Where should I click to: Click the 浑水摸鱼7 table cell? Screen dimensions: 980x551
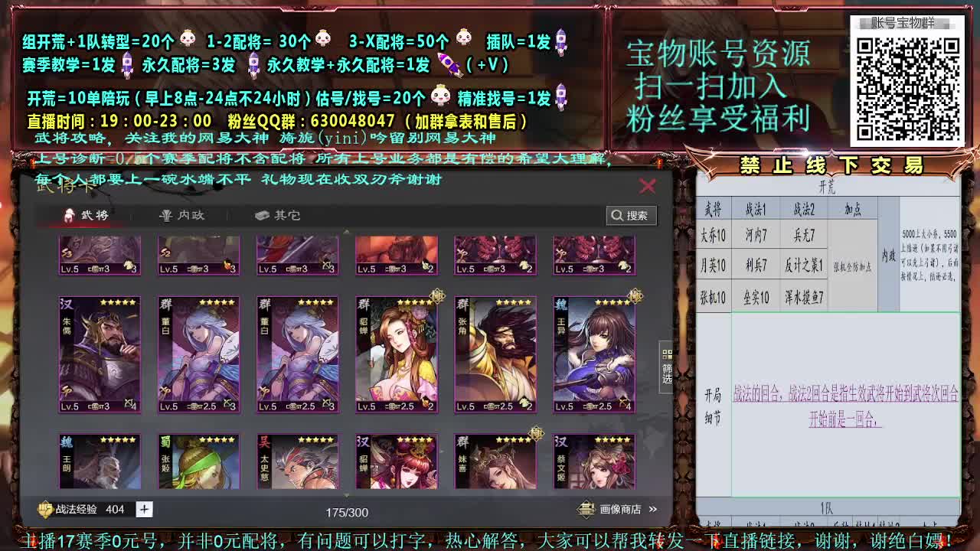tap(803, 297)
